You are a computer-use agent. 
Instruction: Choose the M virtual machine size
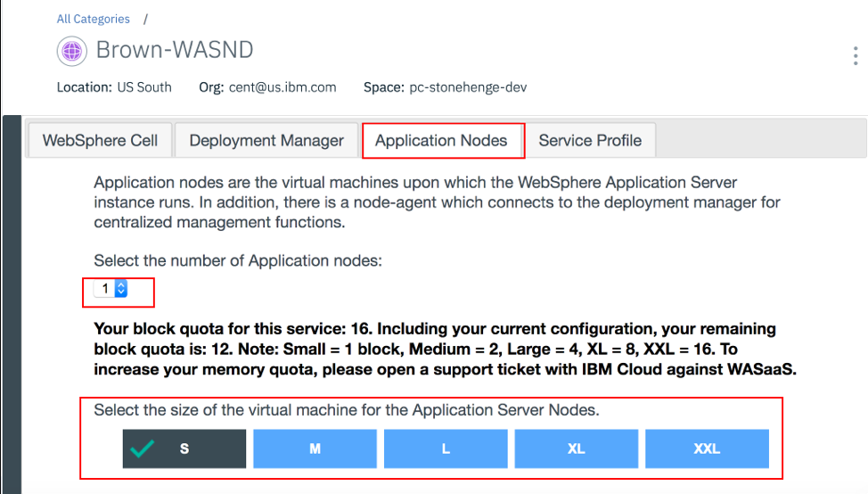click(315, 449)
